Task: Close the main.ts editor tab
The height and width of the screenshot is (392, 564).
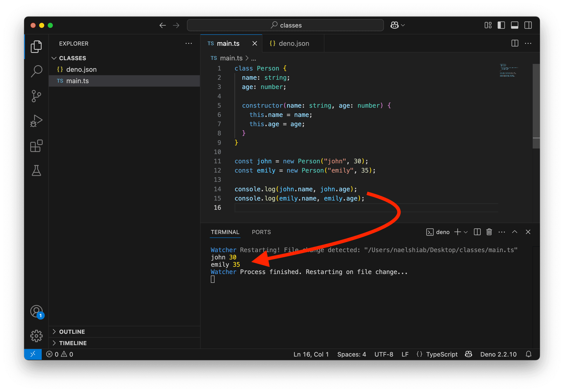Action: tap(255, 43)
